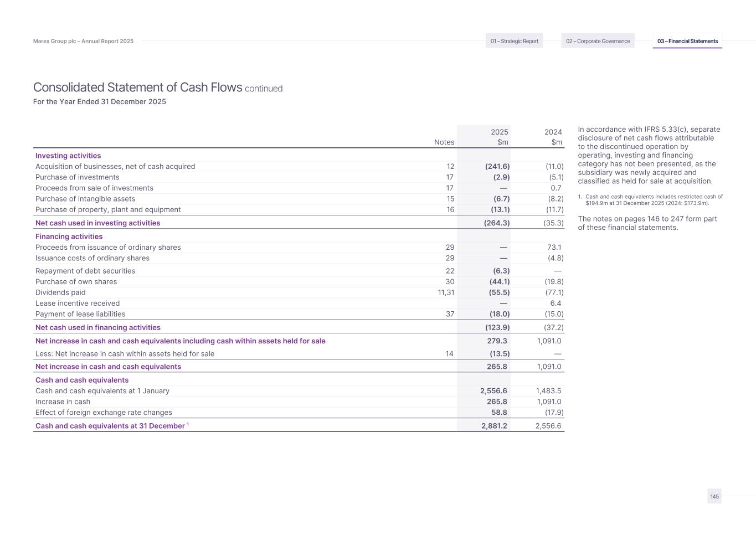756x535 pixels.
Task: Select the 03 – Financial Statements tab
Action: 687,41
